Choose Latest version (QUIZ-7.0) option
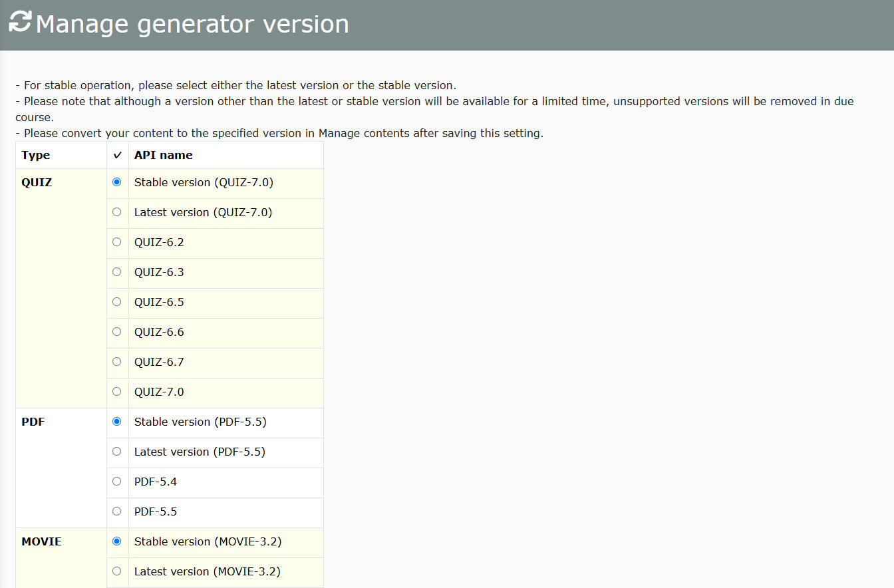Screen dimensions: 894x588 [117, 212]
